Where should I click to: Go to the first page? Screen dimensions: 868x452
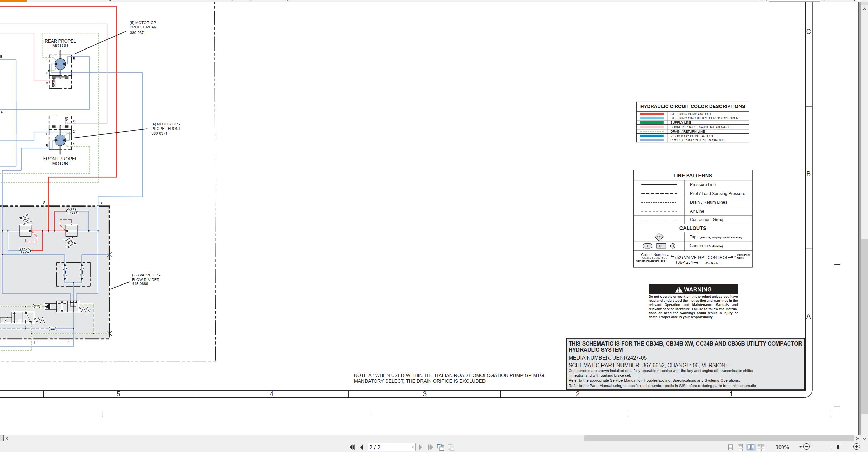click(352, 447)
